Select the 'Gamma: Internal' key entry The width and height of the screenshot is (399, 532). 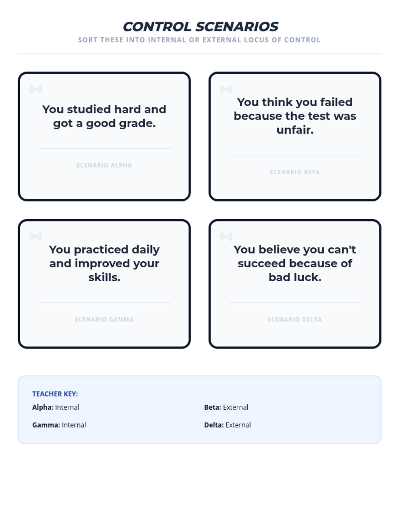click(59, 425)
